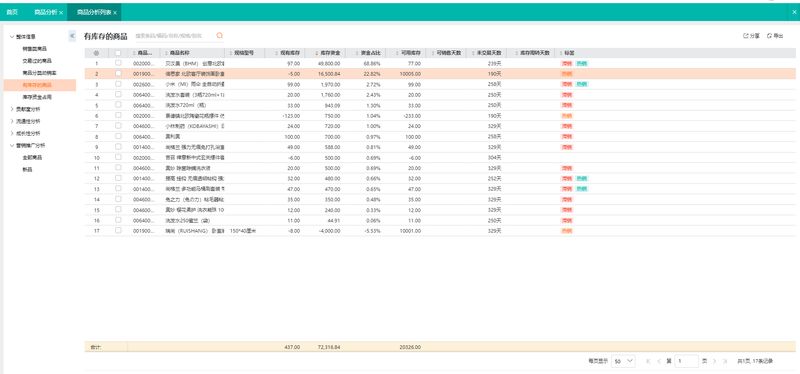The image size is (800, 374).
Task: Click the 150*40厘米 specification cell
Action: (243, 231)
